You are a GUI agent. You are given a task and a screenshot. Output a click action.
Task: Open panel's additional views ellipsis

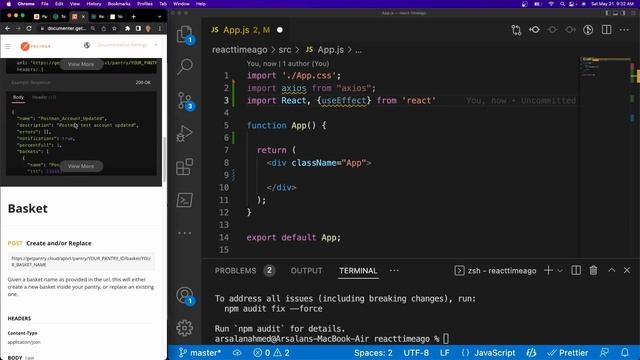tap(394, 270)
